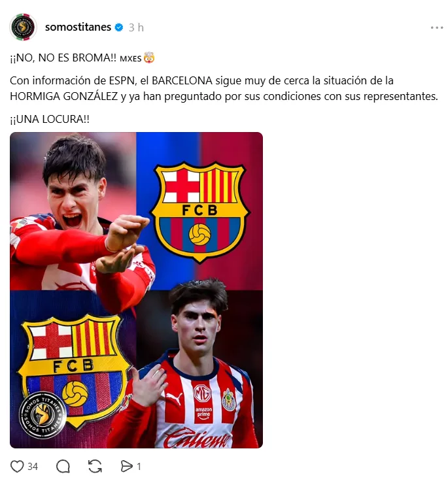Click the paragraph mentioning HORMIGA GONZÁLEZ

[222, 88]
